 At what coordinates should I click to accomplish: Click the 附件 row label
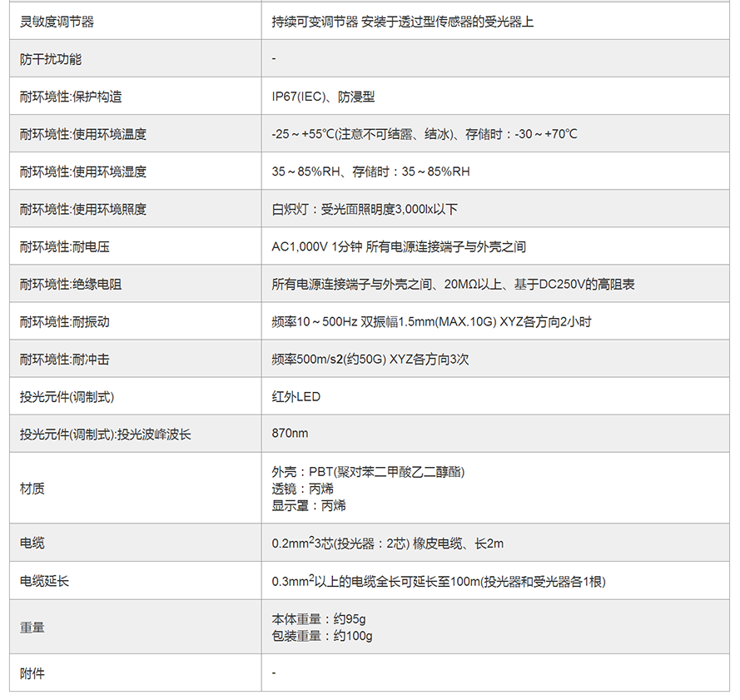[32, 673]
